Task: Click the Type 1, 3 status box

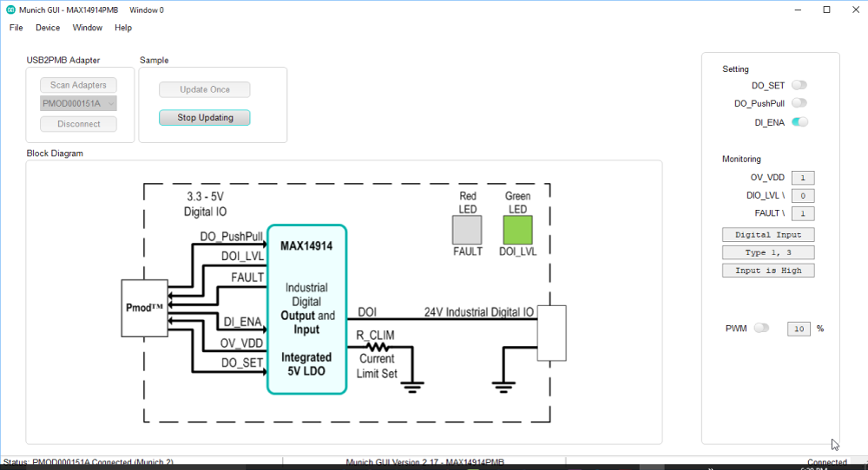Action: [768, 252]
